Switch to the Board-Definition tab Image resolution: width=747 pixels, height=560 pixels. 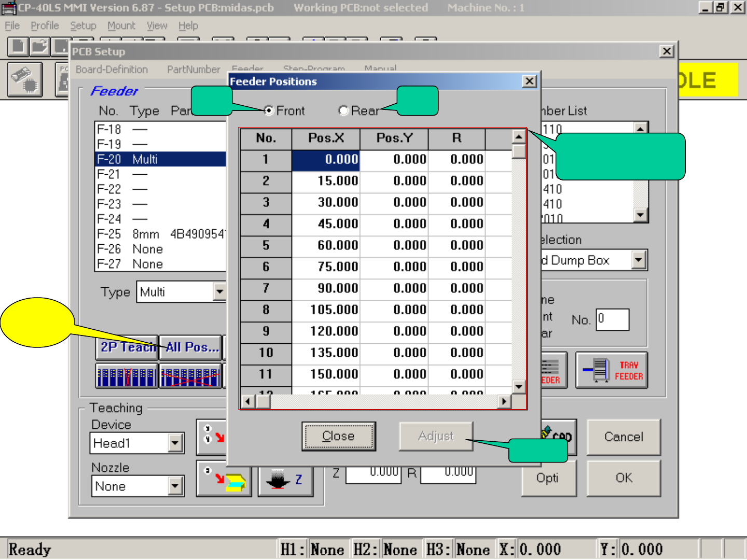pyautogui.click(x=112, y=69)
